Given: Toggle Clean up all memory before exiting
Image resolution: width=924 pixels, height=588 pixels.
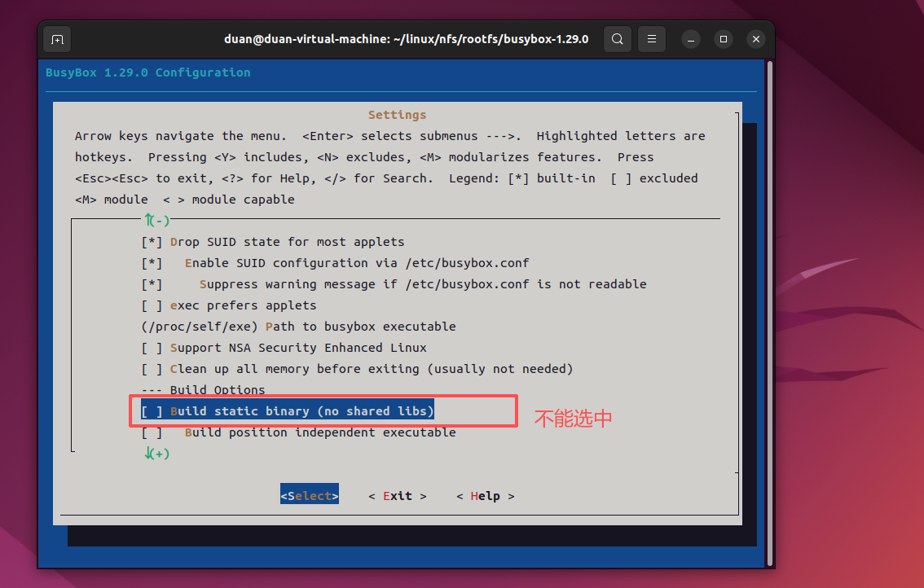Looking at the screenshot, I should point(357,370).
